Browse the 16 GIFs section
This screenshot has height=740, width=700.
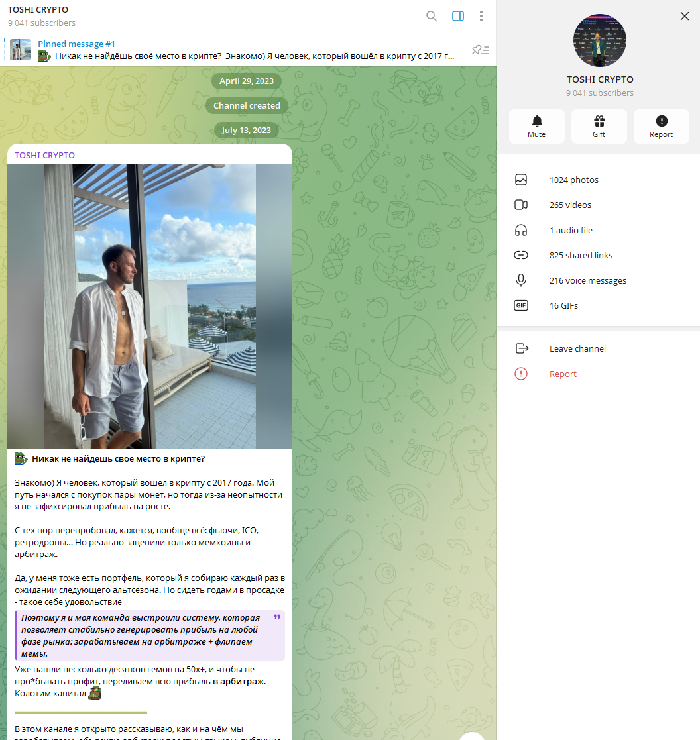563,306
